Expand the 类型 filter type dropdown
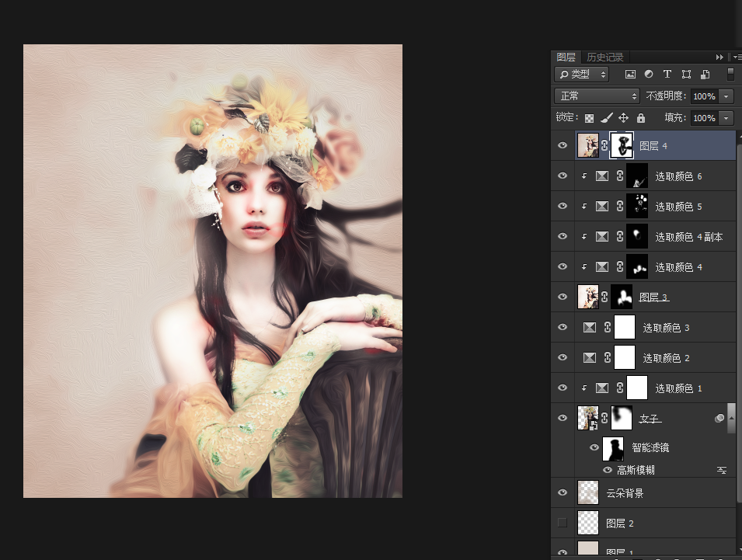 (x=581, y=75)
